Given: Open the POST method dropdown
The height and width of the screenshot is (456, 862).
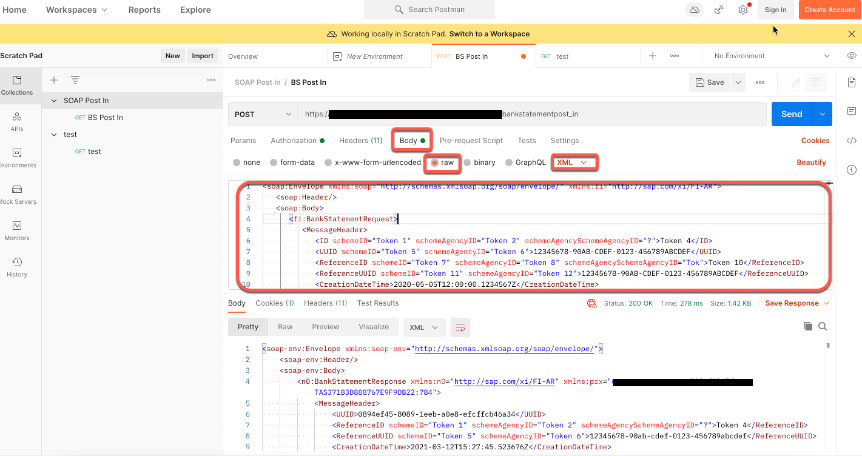Looking at the screenshot, I should click(261, 114).
